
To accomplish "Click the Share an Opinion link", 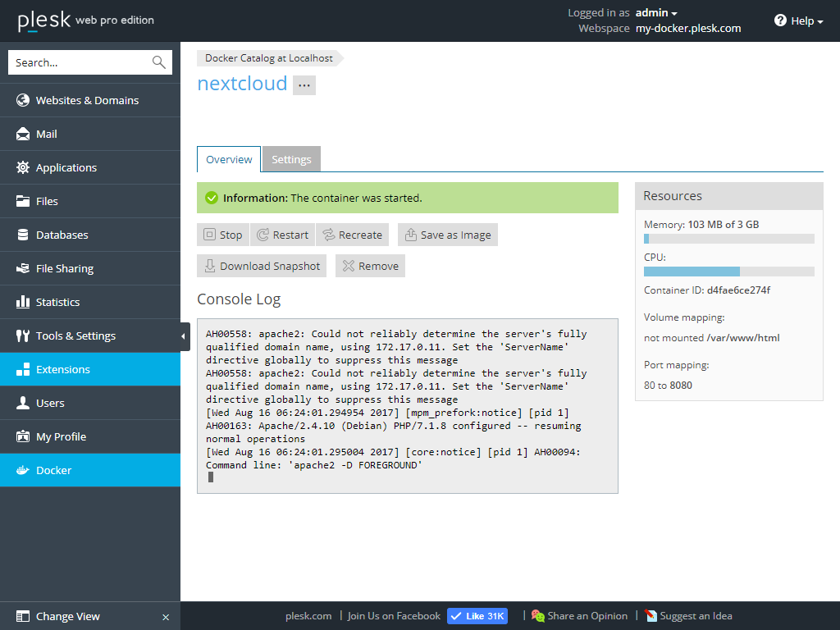I will (x=587, y=616).
